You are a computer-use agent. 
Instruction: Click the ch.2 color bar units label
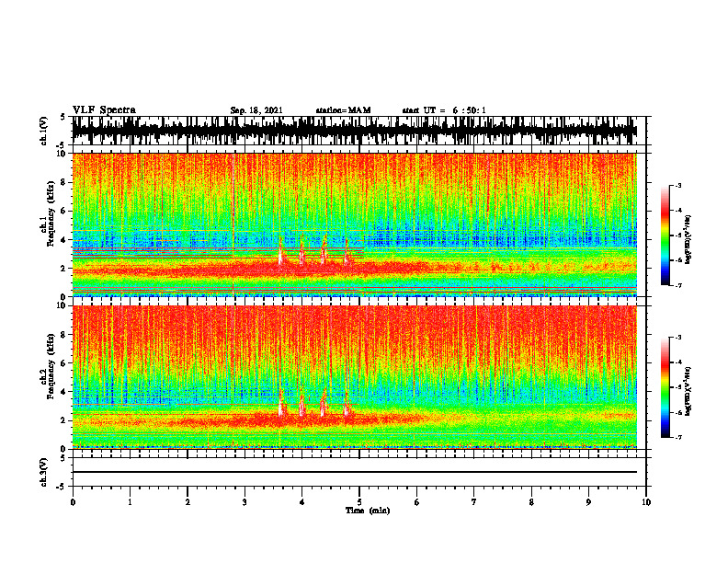[688, 391]
